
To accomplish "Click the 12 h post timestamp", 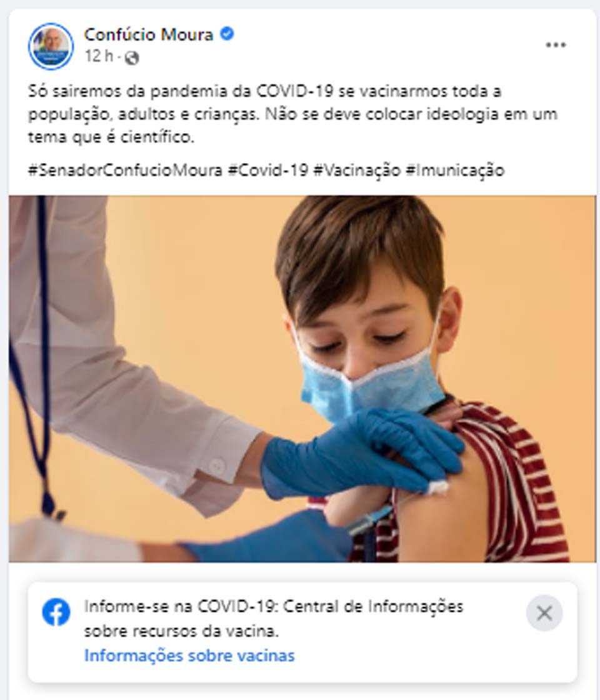I will pyautogui.click(x=99, y=56).
